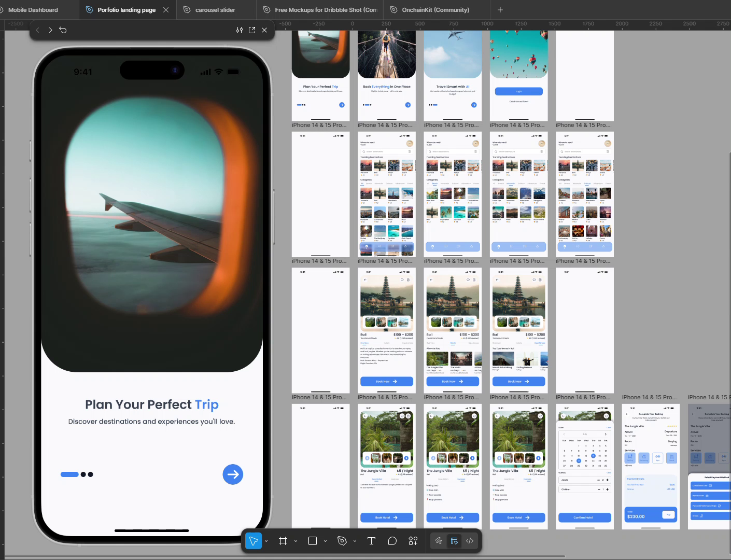Expand the Move tool options dropdown
731x560 pixels.
coord(266,541)
